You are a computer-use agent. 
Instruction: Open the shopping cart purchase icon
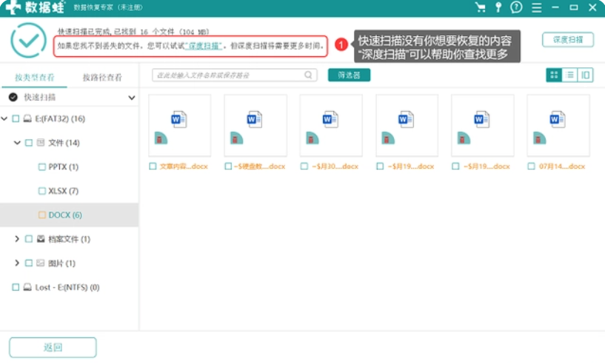click(x=481, y=7)
